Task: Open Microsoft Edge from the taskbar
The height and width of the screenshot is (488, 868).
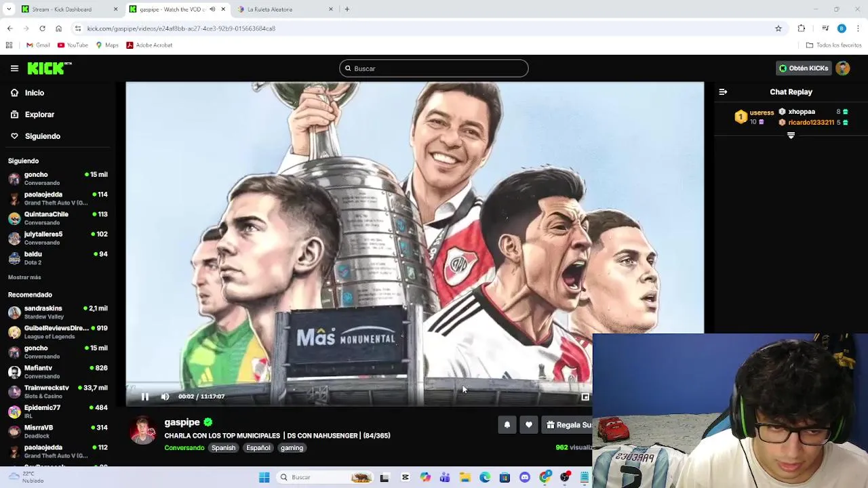Action: (x=485, y=477)
